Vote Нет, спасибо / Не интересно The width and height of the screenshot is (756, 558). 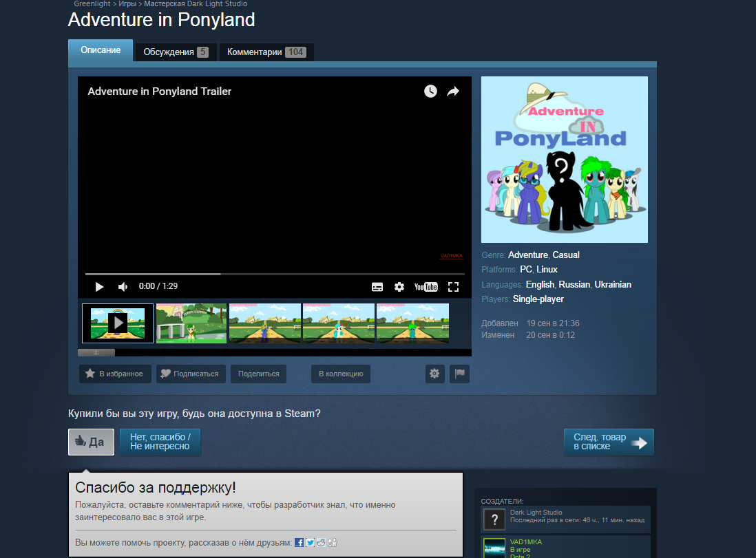coord(160,442)
